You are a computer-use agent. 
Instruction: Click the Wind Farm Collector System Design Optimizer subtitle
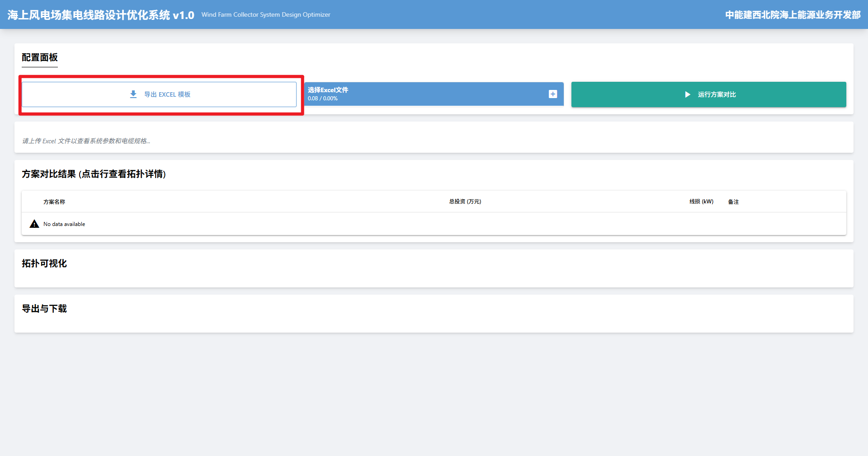coord(266,15)
